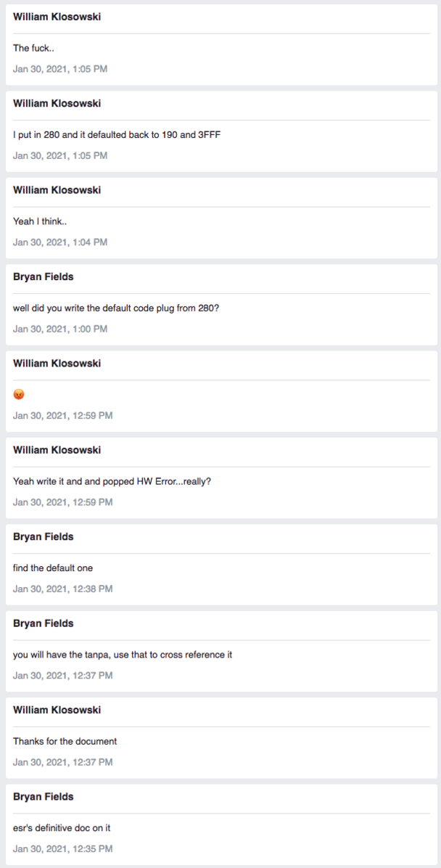The image size is (441, 868).
Task: Click William Klosowski name above "Yeah I think.."
Action: 57,190
